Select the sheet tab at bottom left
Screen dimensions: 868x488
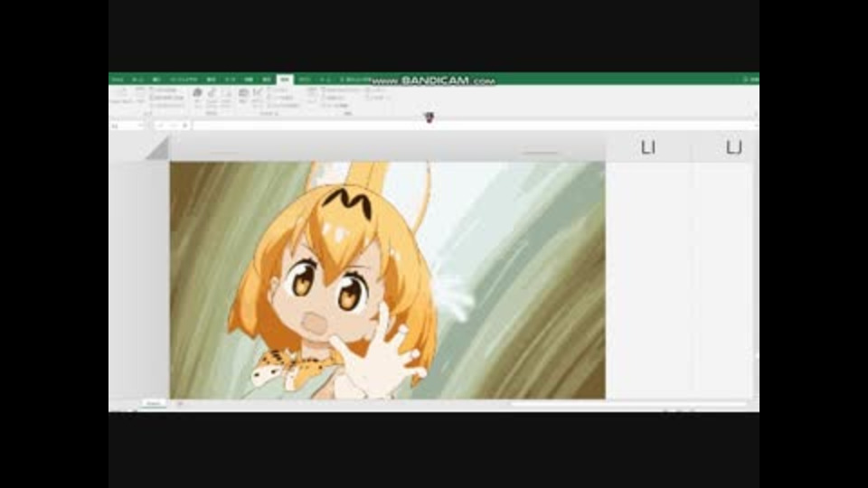pos(154,404)
